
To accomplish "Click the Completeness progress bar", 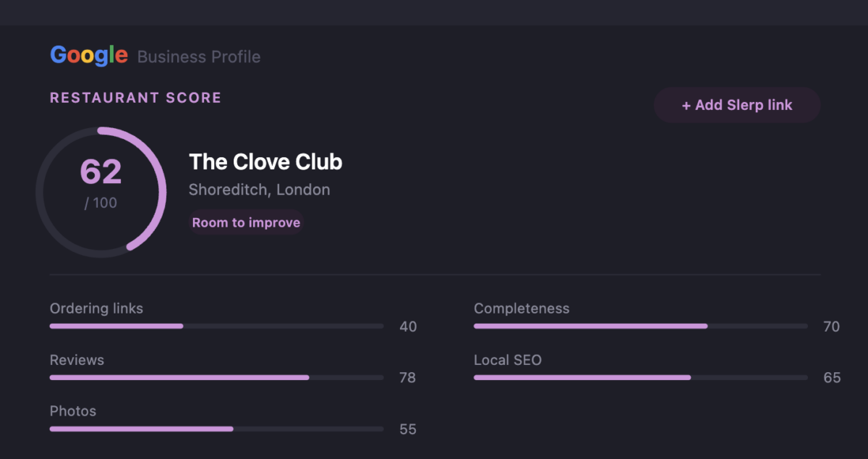I will (x=639, y=326).
